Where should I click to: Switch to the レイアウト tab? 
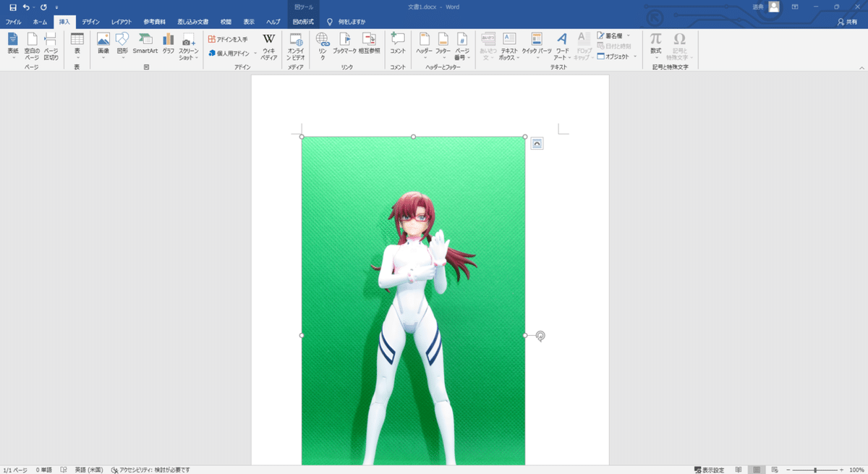[x=122, y=22]
